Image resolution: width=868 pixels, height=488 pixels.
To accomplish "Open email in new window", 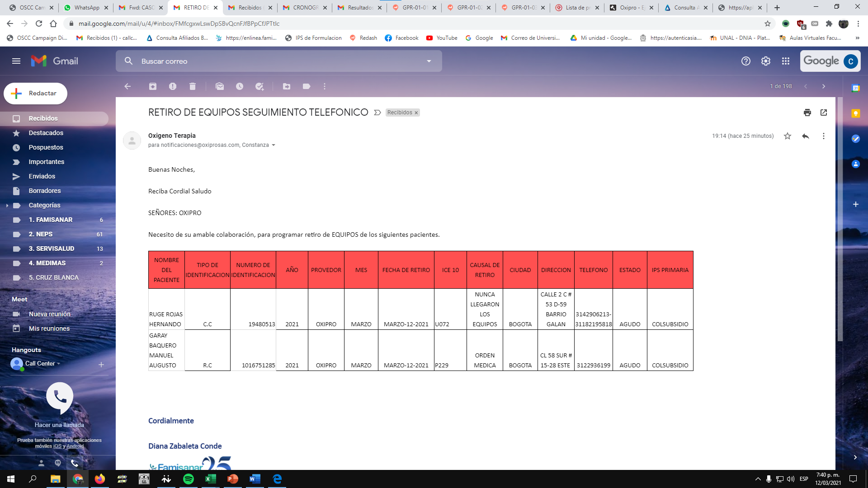I will [824, 113].
